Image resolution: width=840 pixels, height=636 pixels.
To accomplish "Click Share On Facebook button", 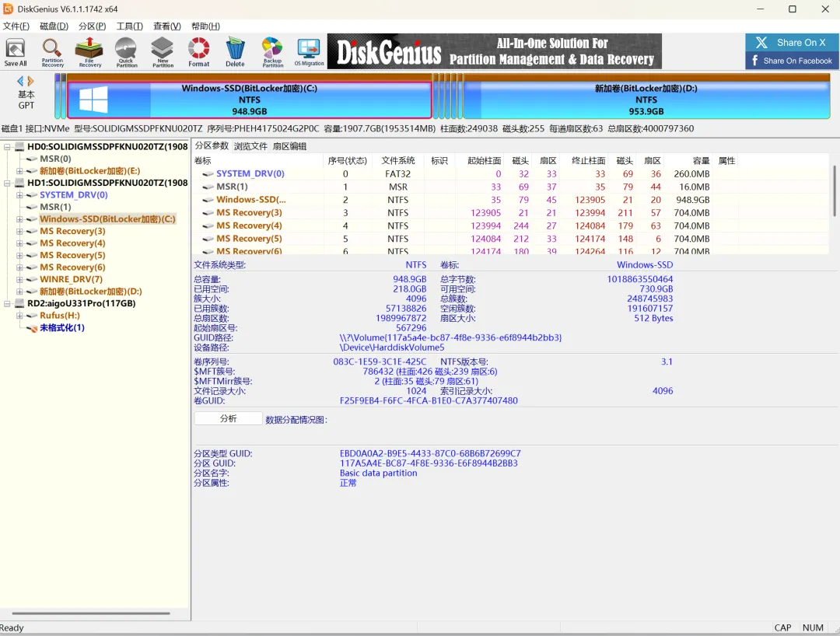I will (791, 61).
